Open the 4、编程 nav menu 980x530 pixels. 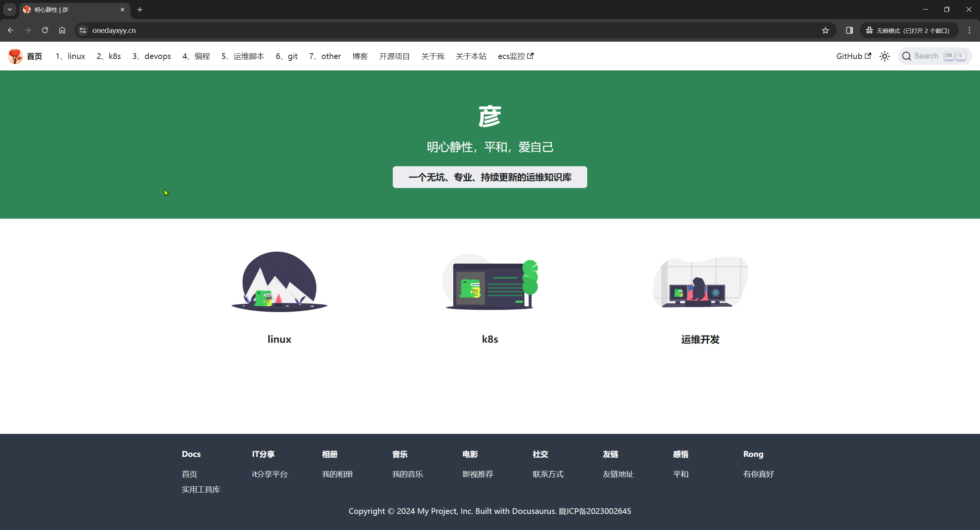click(x=196, y=56)
